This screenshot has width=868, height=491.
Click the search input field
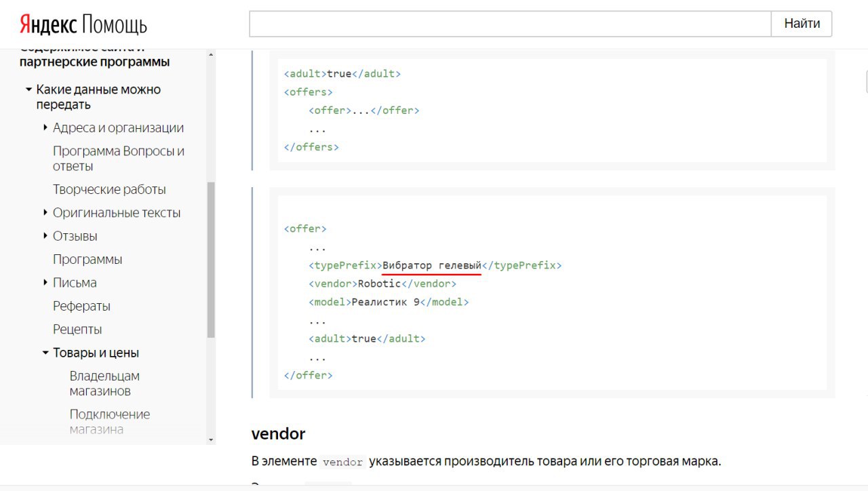point(510,24)
